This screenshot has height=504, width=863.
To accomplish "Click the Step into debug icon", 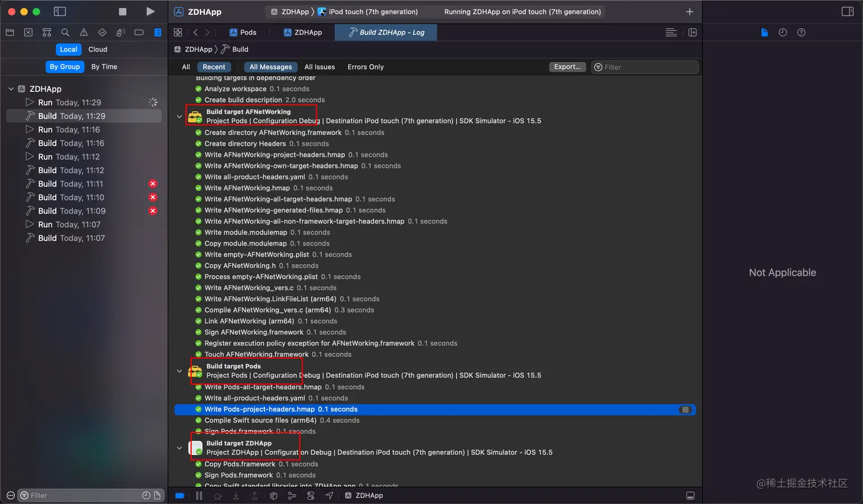I will point(236,495).
